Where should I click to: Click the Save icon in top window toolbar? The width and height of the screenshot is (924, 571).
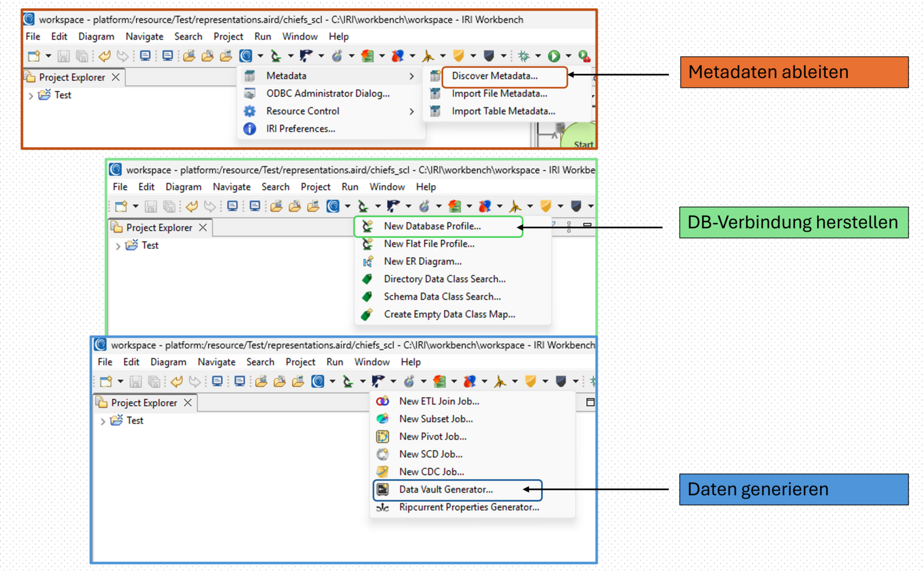(x=64, y=56)
